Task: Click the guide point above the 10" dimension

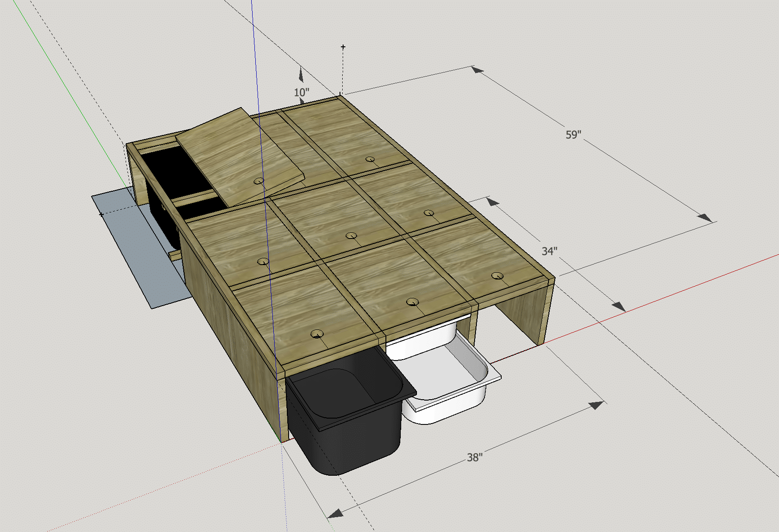Action: [x=343, y=47]
